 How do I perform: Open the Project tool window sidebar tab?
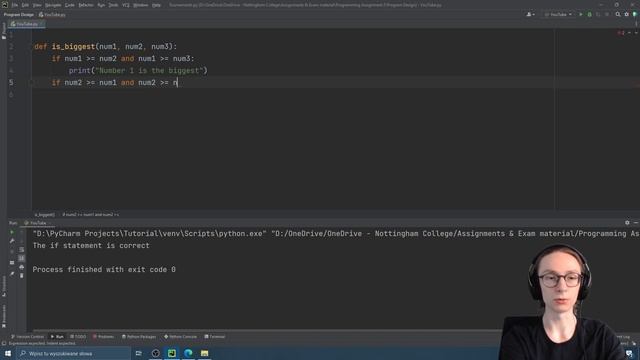[4, 31]
